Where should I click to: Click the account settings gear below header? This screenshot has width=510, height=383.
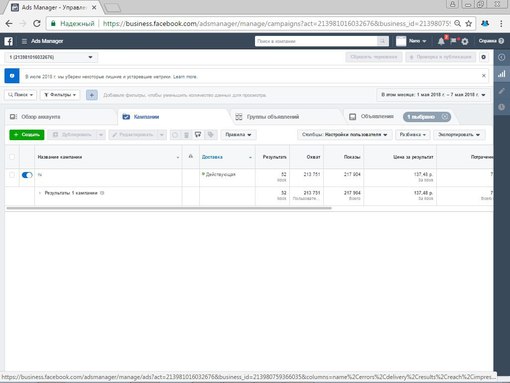[x=484, y=57]
